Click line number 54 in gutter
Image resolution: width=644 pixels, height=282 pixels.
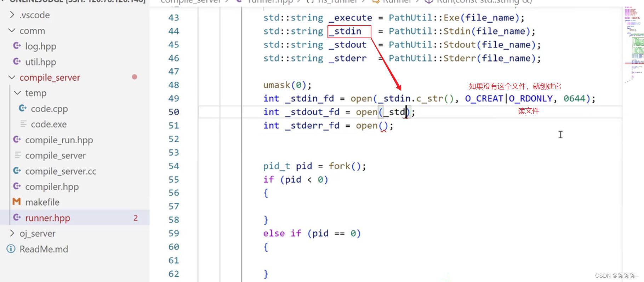click(x=174, y=166)
